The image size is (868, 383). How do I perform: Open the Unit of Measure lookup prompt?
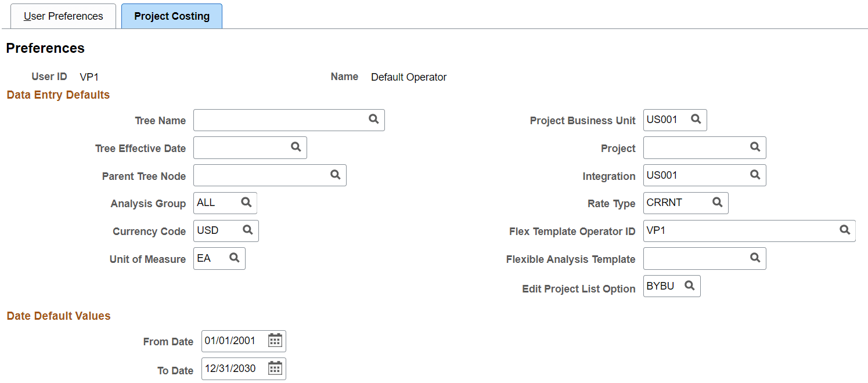[233, 258]
